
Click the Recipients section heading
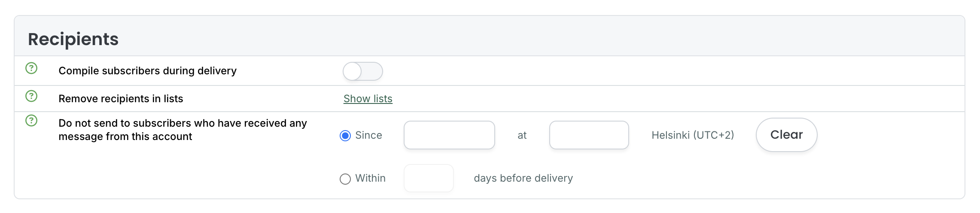click(x=73, y=39)
